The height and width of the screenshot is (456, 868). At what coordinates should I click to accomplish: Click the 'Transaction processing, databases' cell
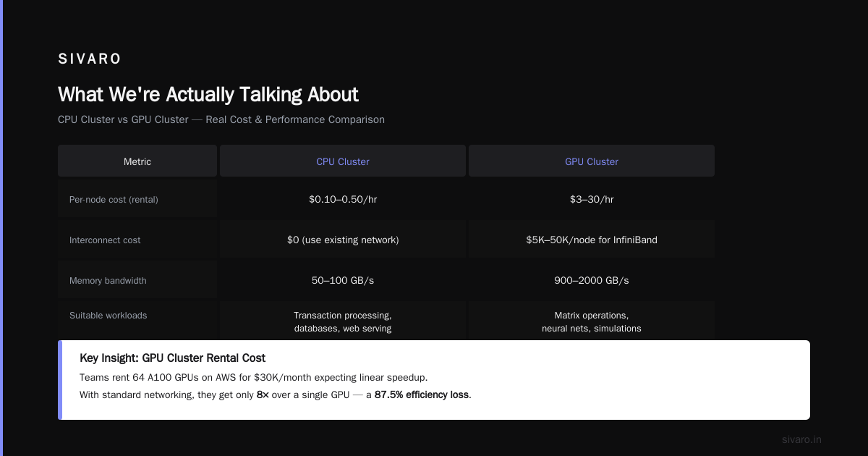coord(343,321)
